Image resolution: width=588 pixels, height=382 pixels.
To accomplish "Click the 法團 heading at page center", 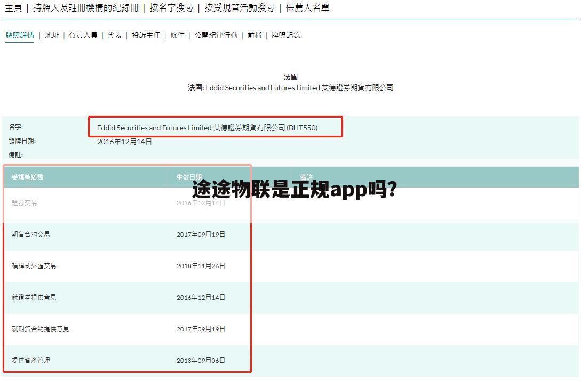I will coord(291,77).
